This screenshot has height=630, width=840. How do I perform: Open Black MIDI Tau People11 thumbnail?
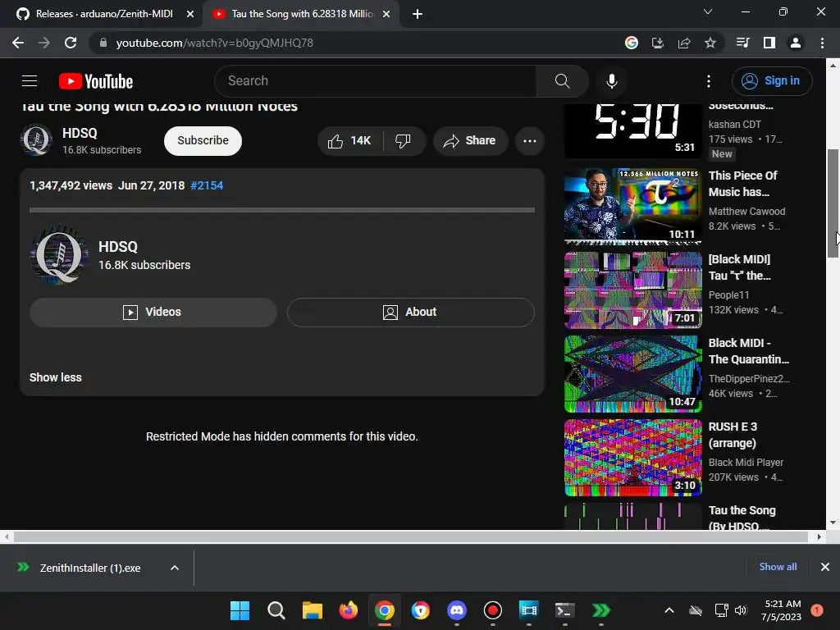632,290
